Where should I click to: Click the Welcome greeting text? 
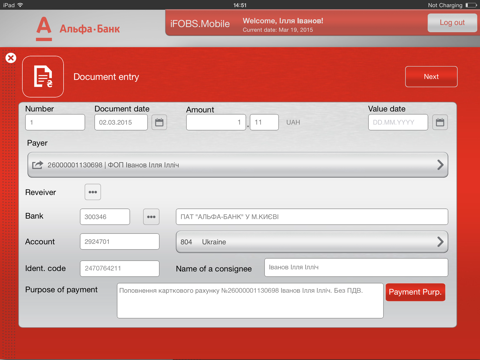pos(283,21)
